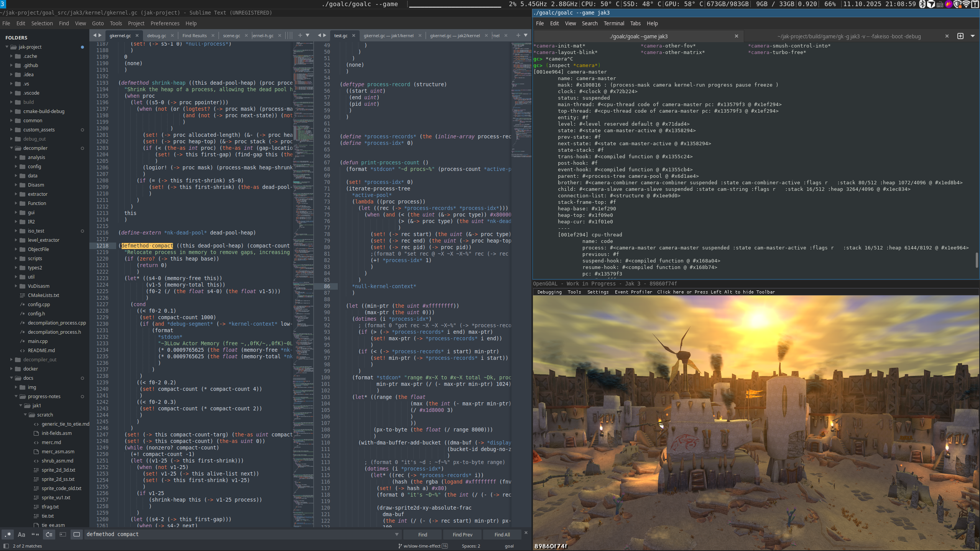Open the search history dropdown in the find bar
This screenshot has width=980, height=551.
click(x=397, y=534)
